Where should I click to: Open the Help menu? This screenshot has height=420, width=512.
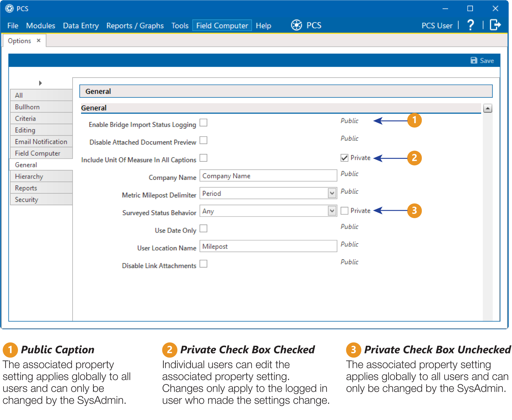pos(263,26)
